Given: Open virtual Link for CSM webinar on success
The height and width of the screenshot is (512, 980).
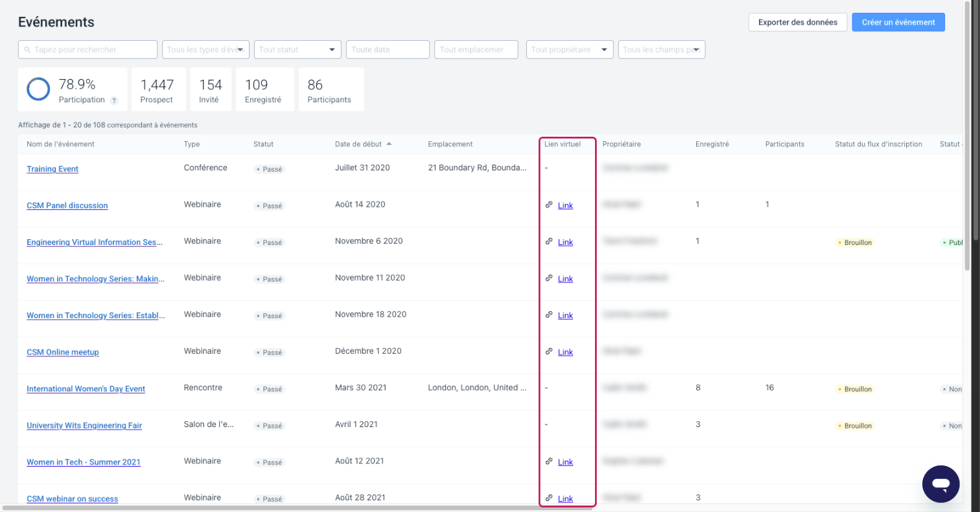Looking at the screenshot, I should pyautogui.click(x=565, y=498).
